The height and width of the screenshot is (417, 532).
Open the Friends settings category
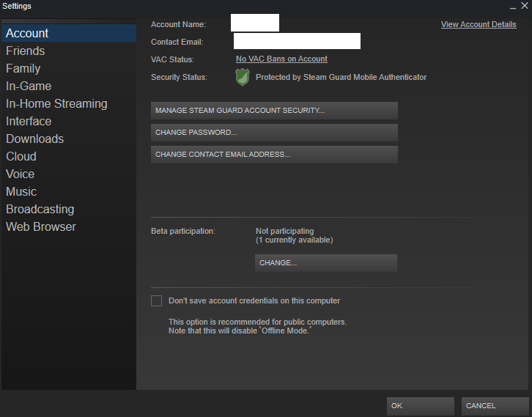point(69,51)
